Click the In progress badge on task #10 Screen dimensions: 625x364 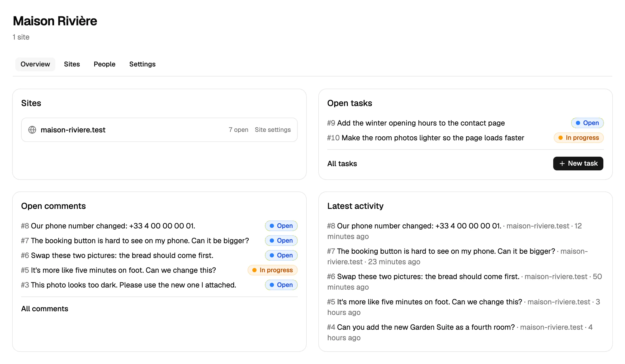click(579, 138)
